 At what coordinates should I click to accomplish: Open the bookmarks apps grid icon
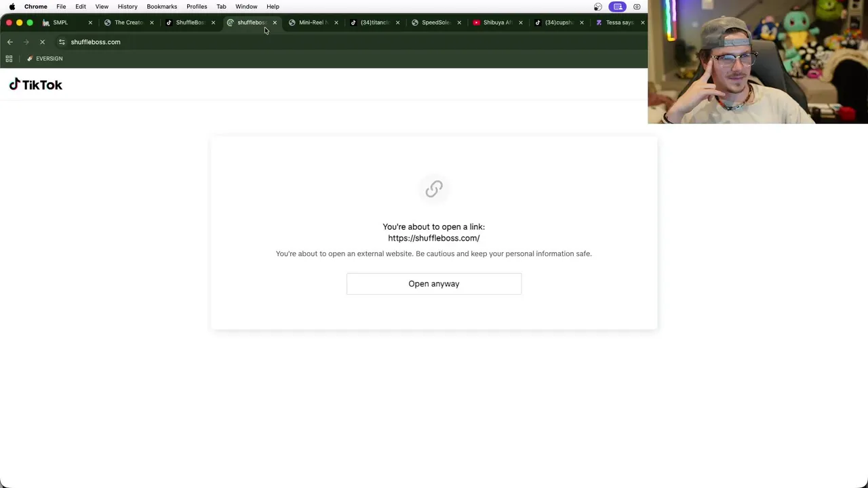pos(9,59)
